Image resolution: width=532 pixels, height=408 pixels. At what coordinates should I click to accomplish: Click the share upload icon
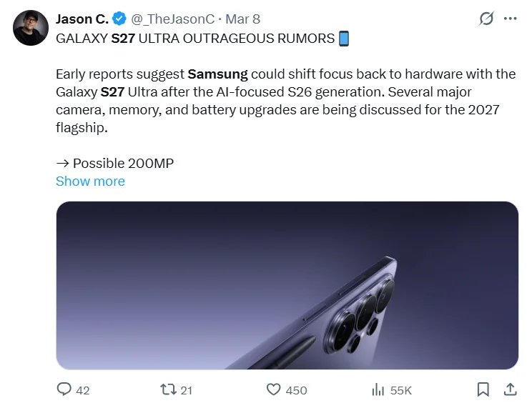(510, 389)
